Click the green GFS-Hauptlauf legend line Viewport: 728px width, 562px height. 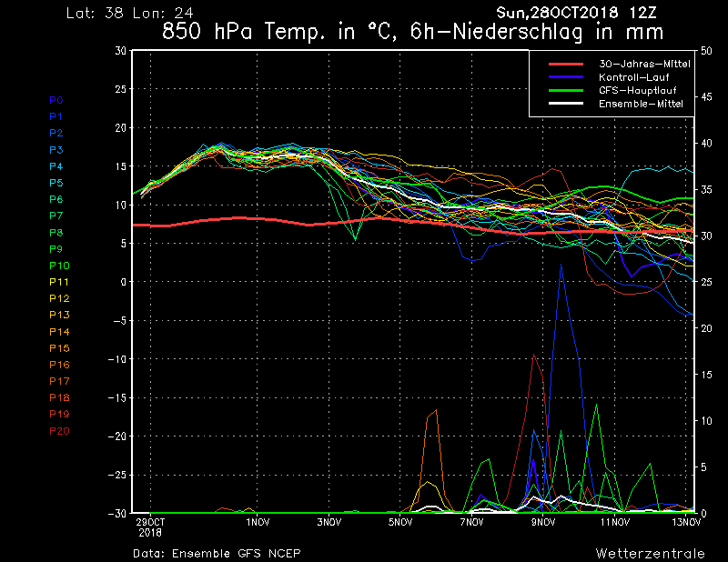coord(565,91)
